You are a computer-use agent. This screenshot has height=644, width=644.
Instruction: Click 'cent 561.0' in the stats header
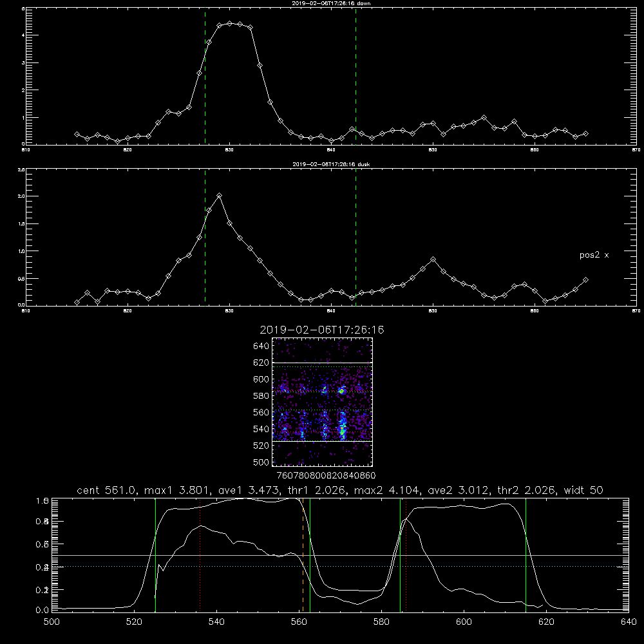coord(106,490)
